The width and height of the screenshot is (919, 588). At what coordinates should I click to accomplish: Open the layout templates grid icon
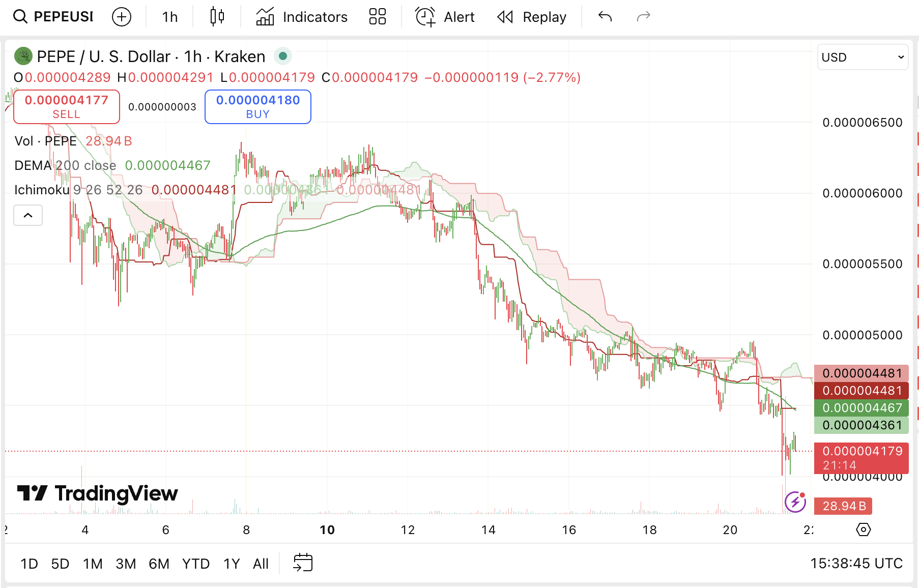pos(377,17)
